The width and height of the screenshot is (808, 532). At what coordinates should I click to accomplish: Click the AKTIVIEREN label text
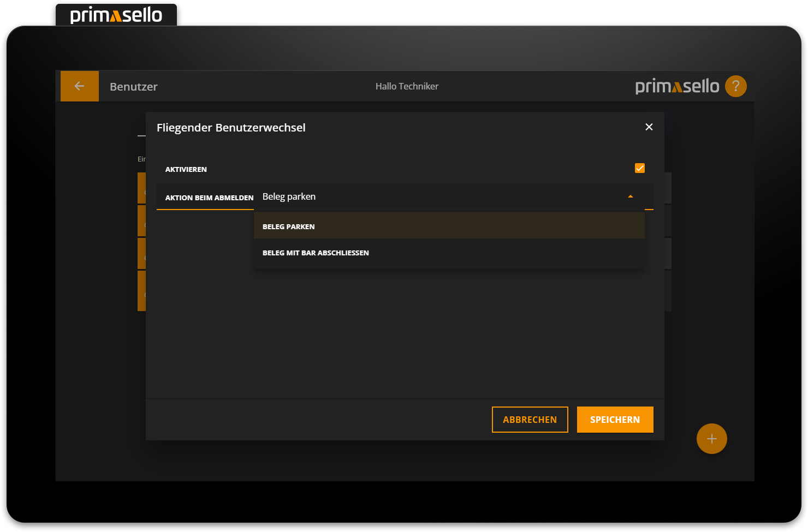[186, 170]
